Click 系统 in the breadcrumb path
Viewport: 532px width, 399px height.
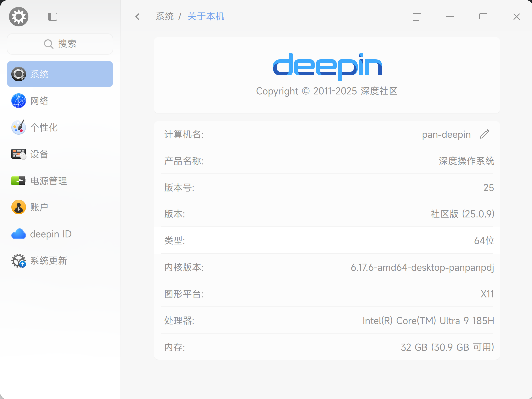[x=165, y=16]
